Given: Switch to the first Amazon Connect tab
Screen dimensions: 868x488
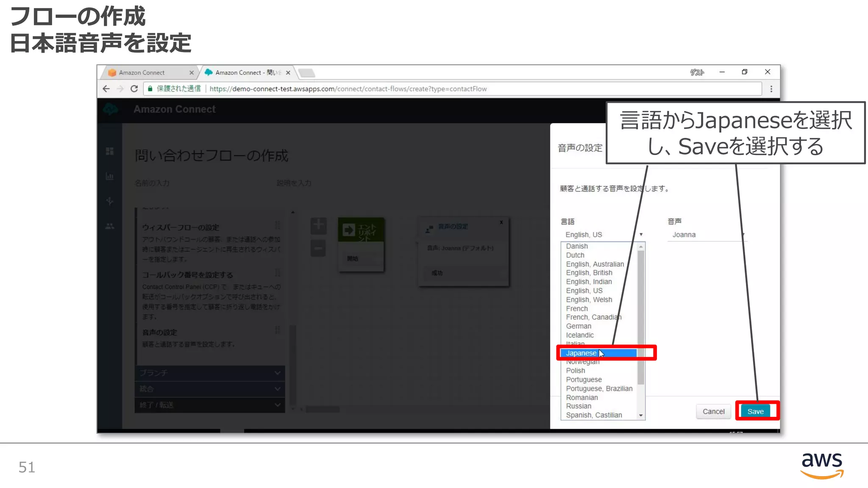Looking at the screenshot, I should click(148, 72).
